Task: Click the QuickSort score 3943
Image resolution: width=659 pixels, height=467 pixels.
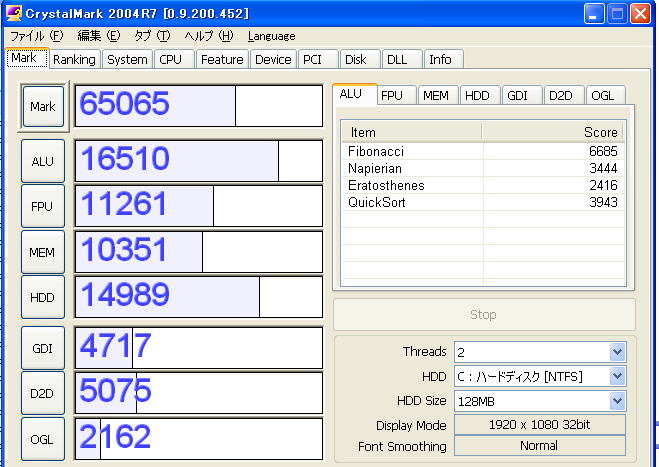Action: coord(603,202)
